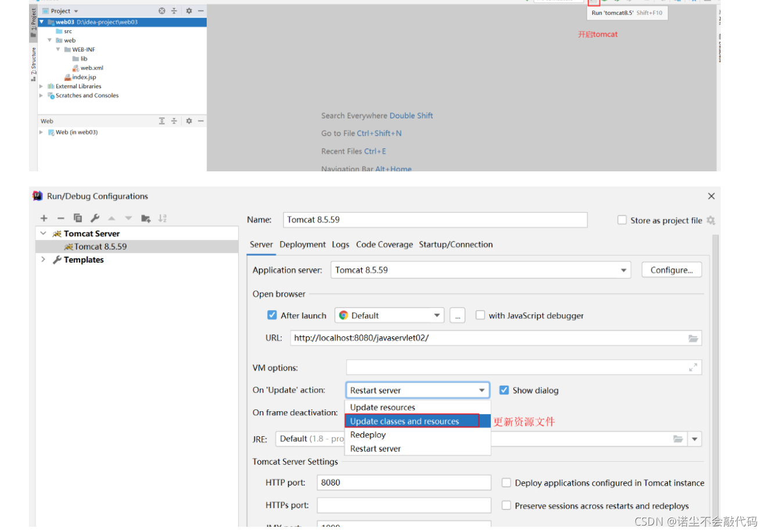This screenshot has height=532, width=766.
Task: Switch to the Code Coverage tab
Action: (x=384, y=245)
